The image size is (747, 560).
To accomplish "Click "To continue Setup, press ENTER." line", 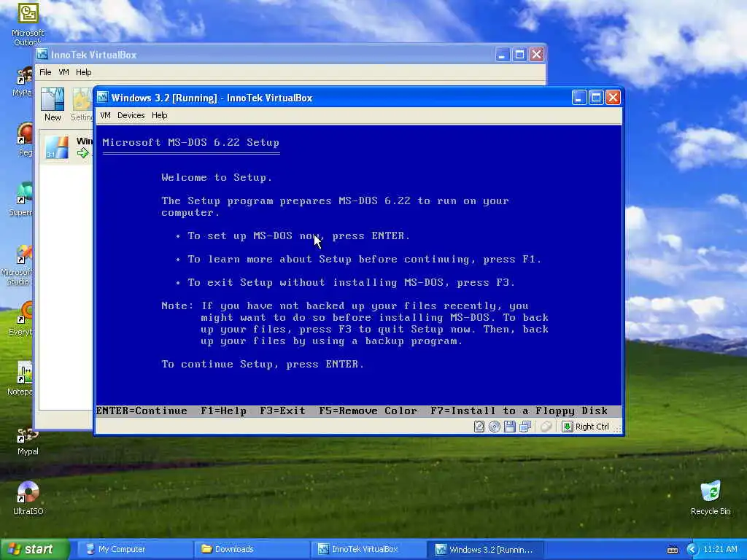I will pos(263,365).
